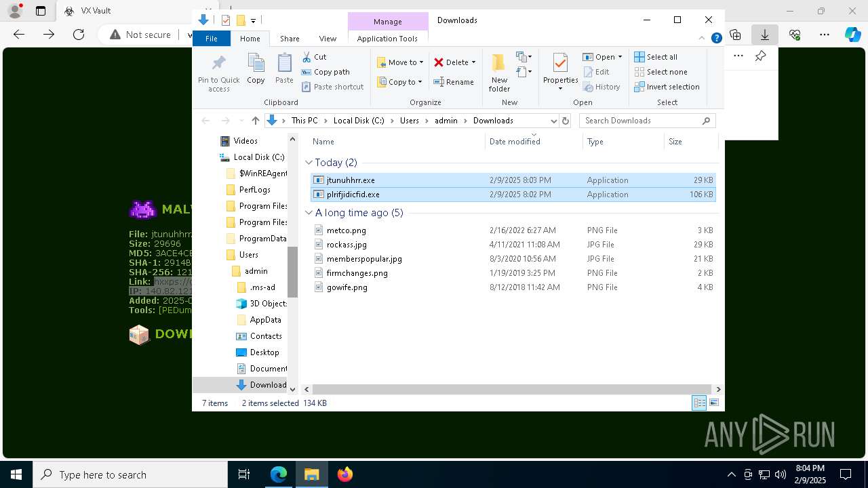The width and height of the screenshot is (868, 488).
Task: Click the Paste ribbon icon
Action: click(x=284, y=68)
